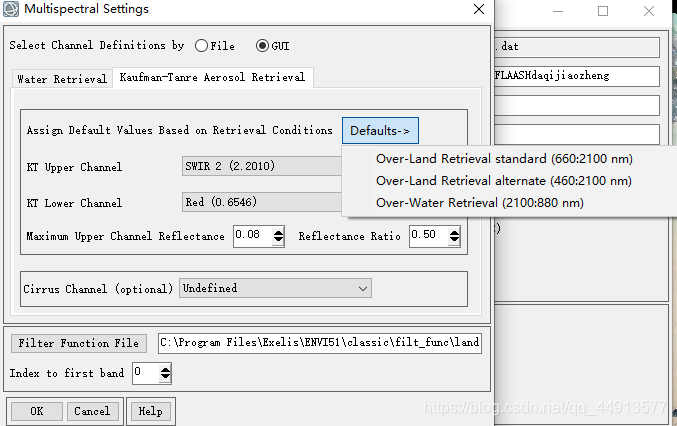Open Kaufman-Tanre Aerosol Retrieval tab
677x426 pixels.
click(212, 78)
